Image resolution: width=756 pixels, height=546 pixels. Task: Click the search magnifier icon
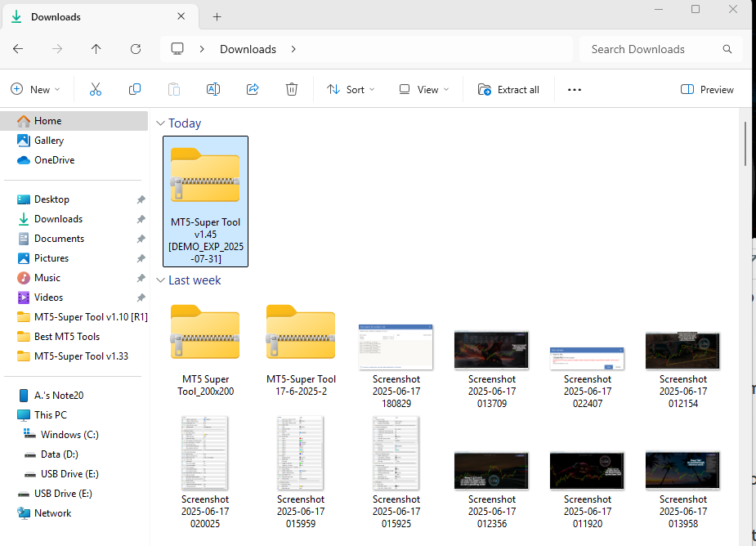click(x=727, y=49)
